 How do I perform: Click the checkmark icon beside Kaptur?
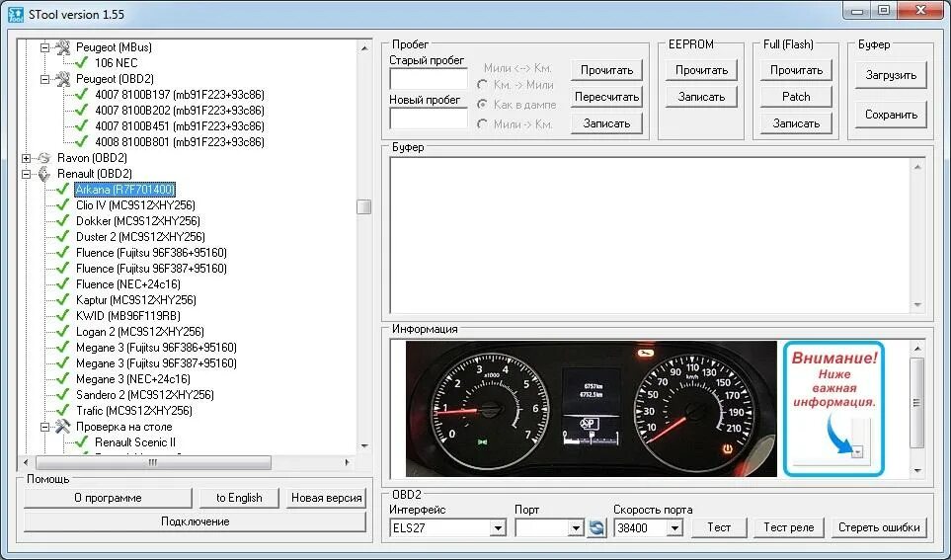point(62,299)
